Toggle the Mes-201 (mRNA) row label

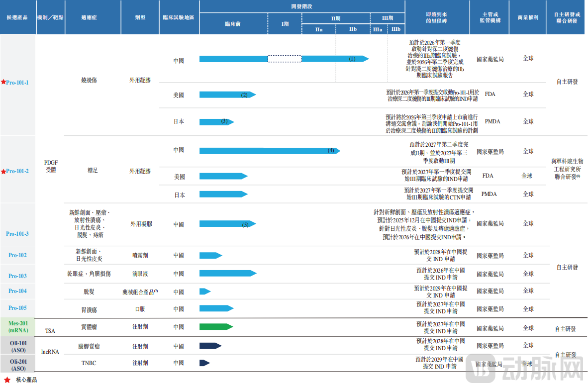pos(18,327)
